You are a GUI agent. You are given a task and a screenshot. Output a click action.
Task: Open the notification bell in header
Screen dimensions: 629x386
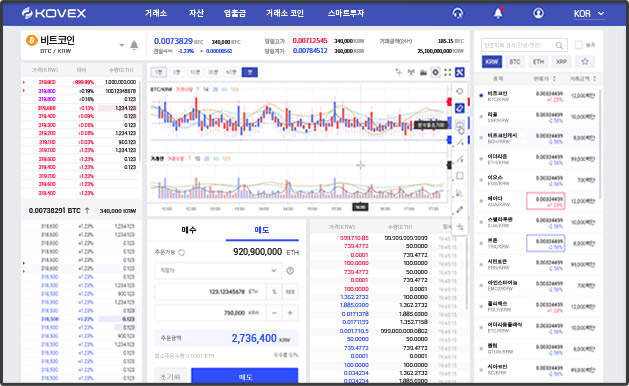498,13
